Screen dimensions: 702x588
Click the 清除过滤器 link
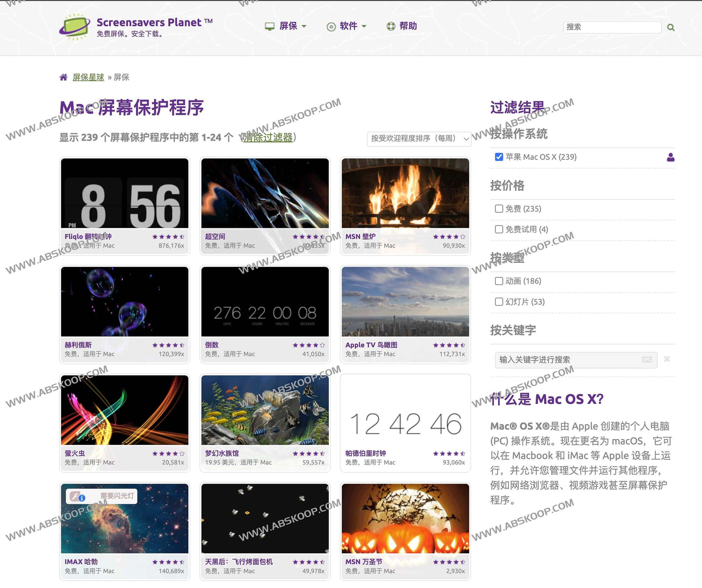(x=268, y=137)
